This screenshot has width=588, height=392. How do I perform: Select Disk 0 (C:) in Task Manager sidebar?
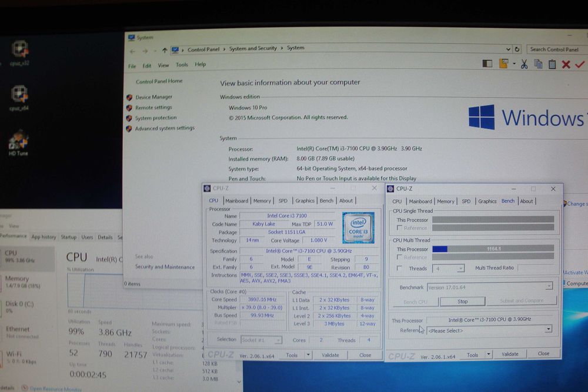pyautogui.click(x=28, y=307)
